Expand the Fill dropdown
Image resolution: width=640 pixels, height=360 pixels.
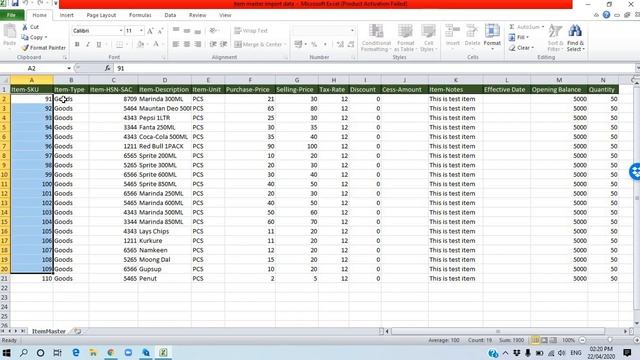click(x=527, y=38)
